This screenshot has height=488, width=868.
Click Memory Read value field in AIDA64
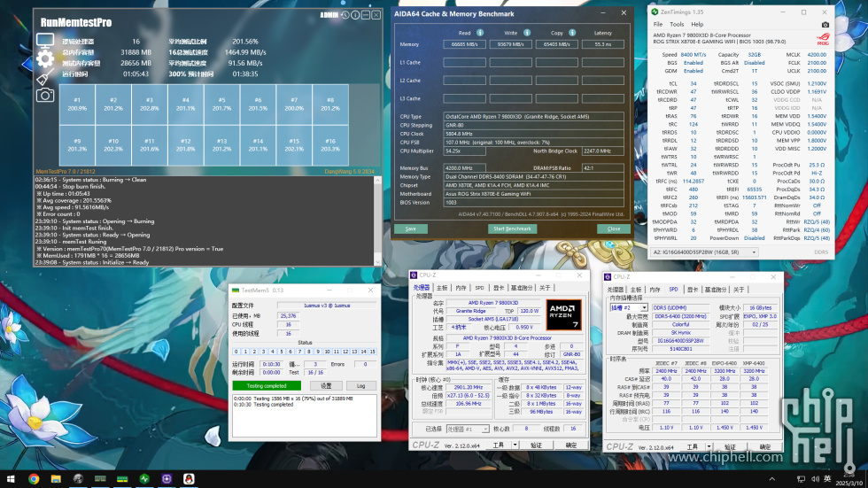pos(464,44)
